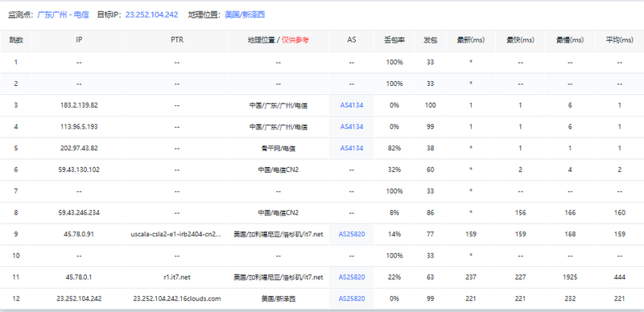This screenshot has height=312, width=644.
Task: Click the monitoring point link 广东广州 - 电信
Action: pos(64,14)
